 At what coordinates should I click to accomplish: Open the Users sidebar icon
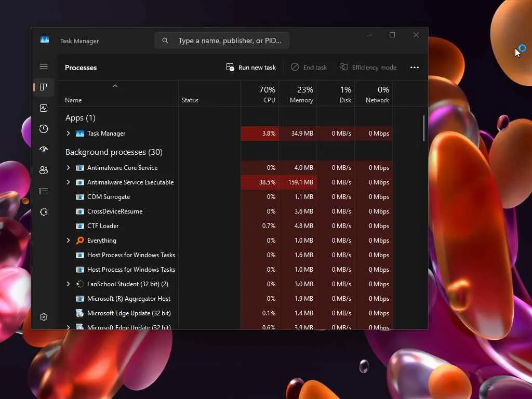point(44,170)
